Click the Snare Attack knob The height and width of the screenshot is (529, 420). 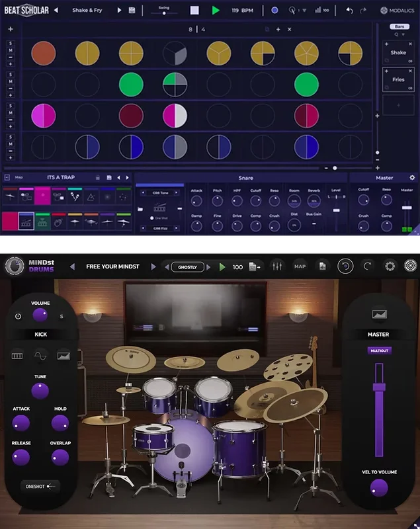tap(196, 201)
